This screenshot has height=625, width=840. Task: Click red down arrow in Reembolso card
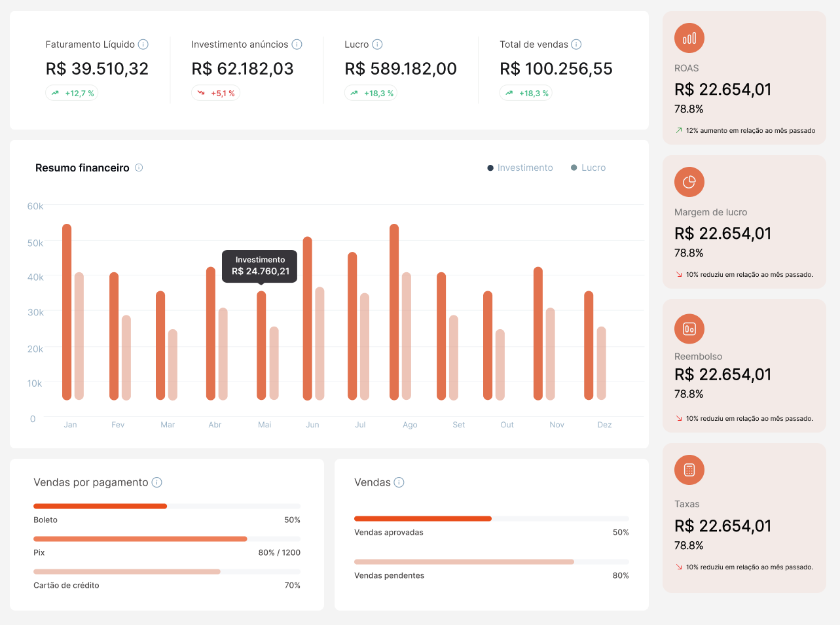pyautogui.click(x=679, y=418)
